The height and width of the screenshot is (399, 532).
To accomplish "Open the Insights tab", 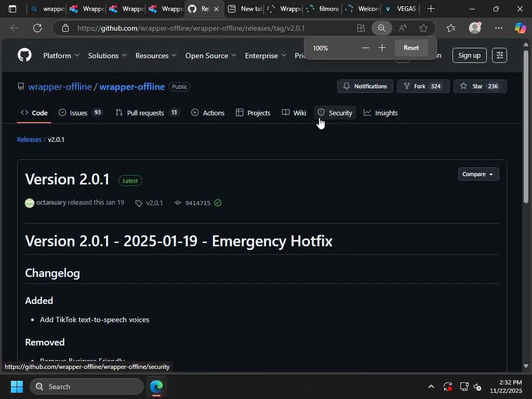I will click(380, 113).
